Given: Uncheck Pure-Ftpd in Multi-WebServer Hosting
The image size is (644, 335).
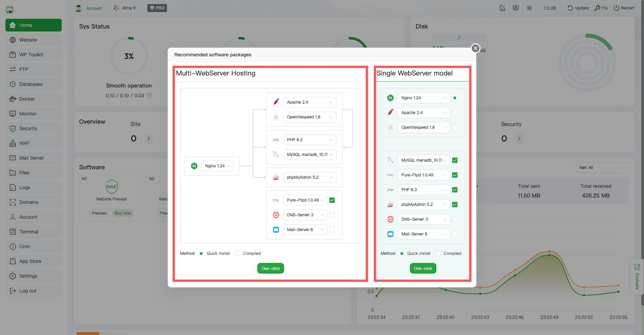Looking at the screenshot, I should pos(332,200).
